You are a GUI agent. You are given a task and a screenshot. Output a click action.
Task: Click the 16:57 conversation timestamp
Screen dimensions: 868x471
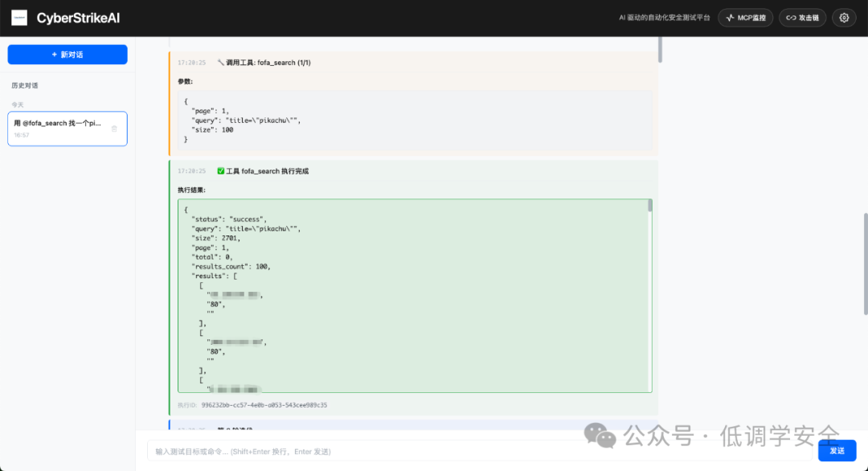(x=21, y=135)
